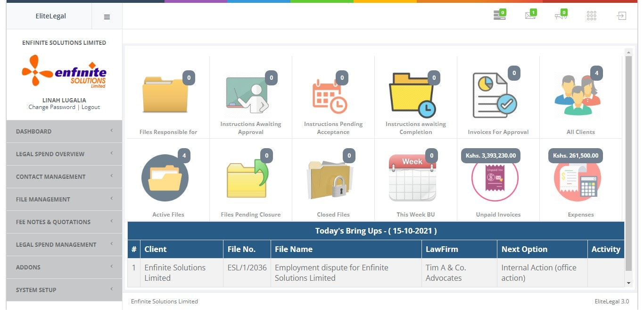Open the FILE MANAGEMENT menu item
This screenshot has height=310, width=644.
[64, 199]
